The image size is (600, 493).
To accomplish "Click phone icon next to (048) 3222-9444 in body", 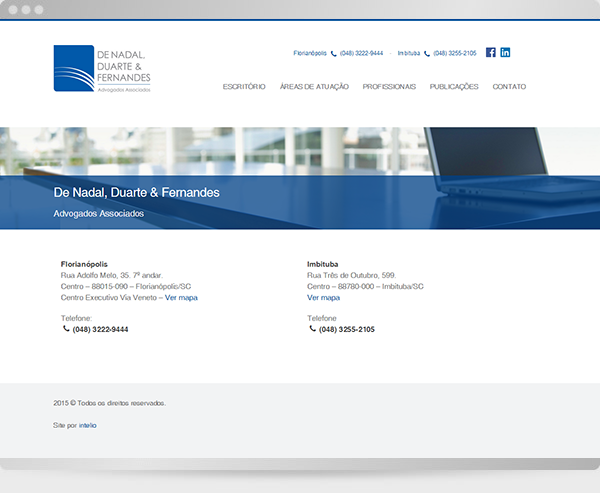I will coord(66,328).
